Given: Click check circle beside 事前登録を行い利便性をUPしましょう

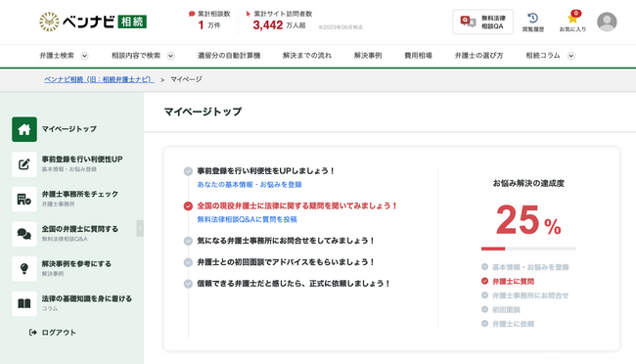Looking at the screenshot, I should tap(188, 171).
